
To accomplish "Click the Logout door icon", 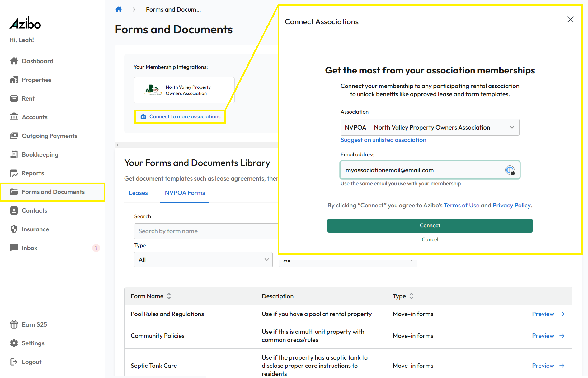I will [x=14, y=362].
